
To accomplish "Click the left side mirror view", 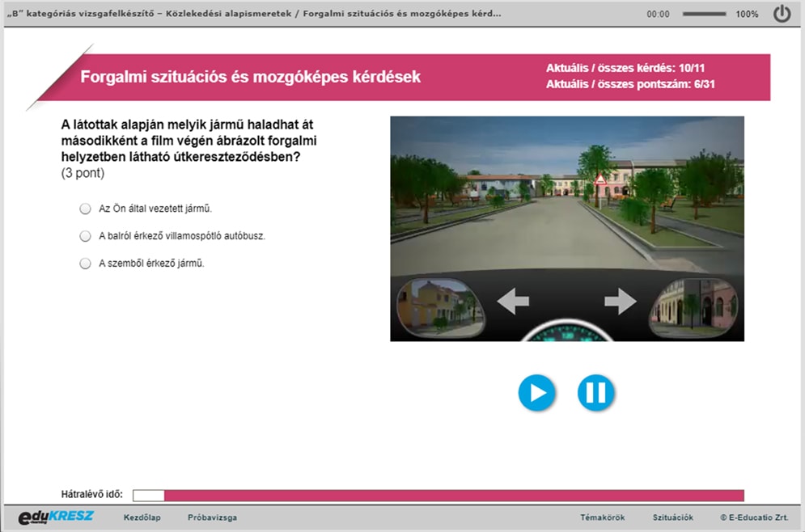I will (440, 306).
